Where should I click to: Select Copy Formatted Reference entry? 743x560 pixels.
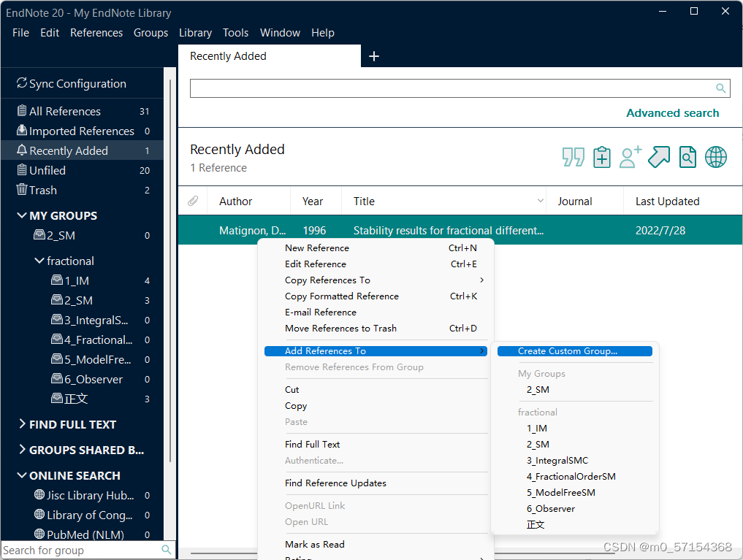coord(377,296)
